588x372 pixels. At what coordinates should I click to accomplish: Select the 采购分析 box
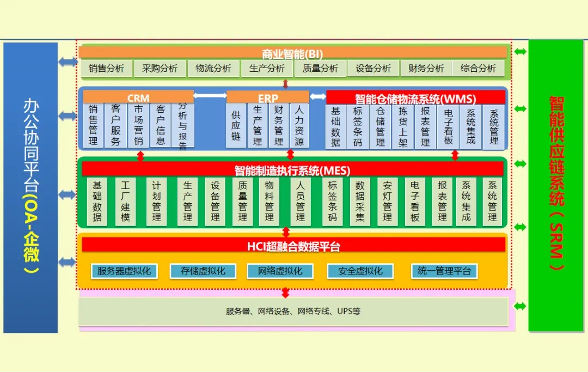[160, 68]
